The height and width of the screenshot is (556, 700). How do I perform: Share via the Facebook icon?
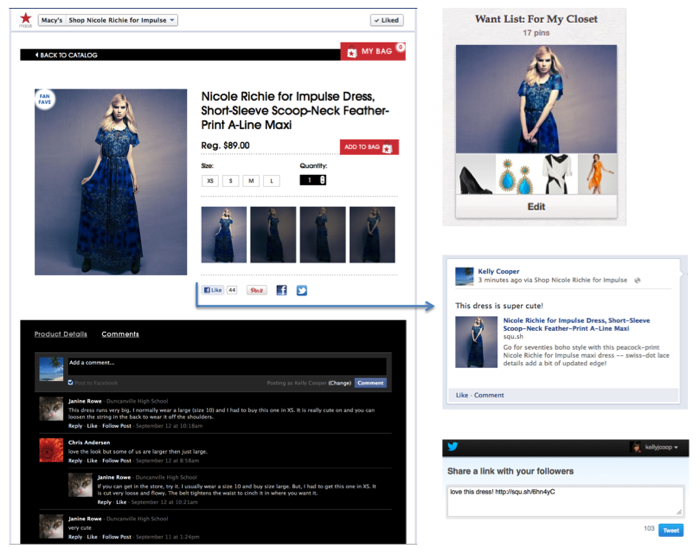click(281, 290)
